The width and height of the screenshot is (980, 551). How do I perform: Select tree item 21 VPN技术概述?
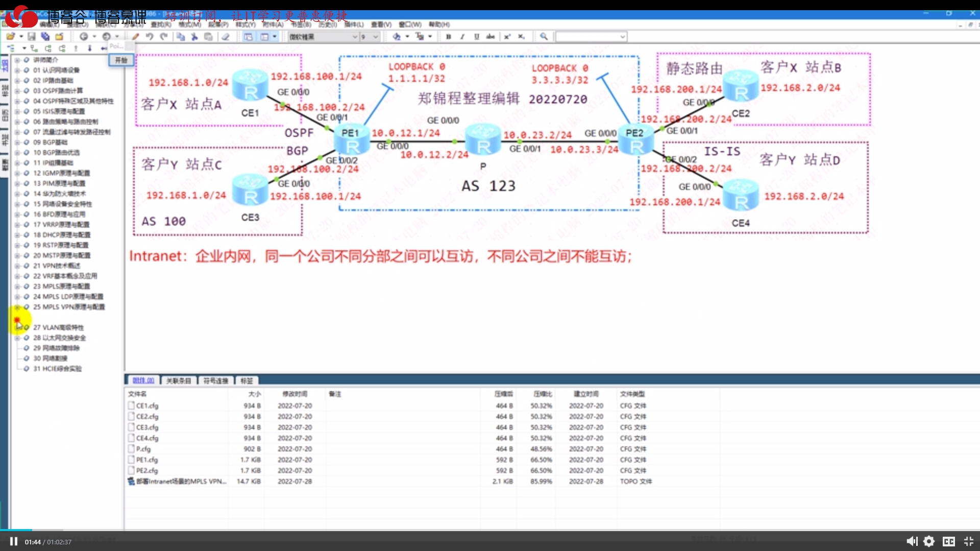click(57, 266)
